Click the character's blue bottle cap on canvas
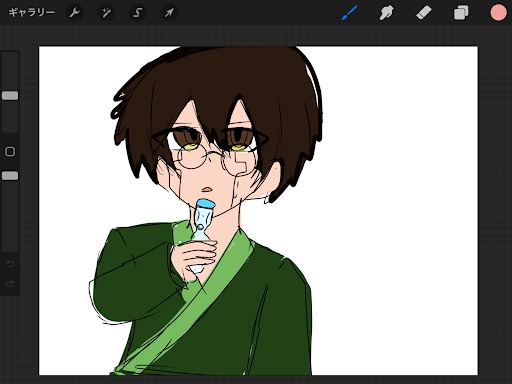The image size is (512, 384). pos(205,204)
